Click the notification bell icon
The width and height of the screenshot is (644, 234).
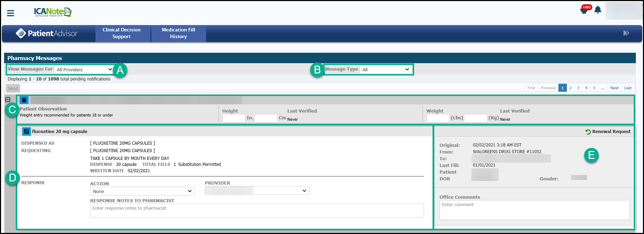598,10
